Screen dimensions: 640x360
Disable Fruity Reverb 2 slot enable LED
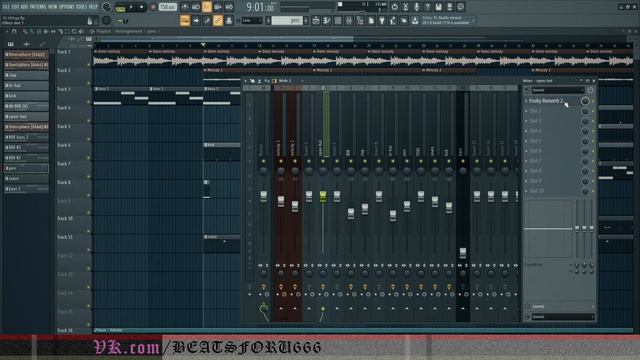tap(593, 101)
